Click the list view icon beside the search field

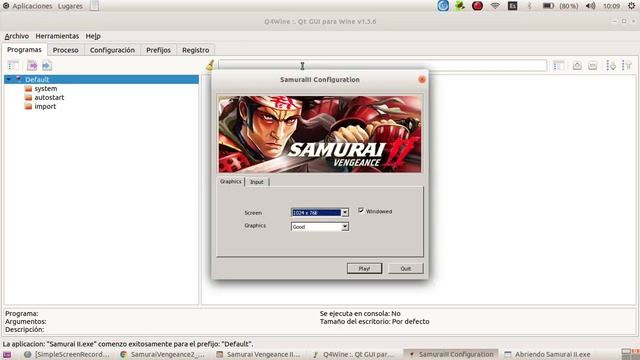pyautogui.click(x=558, y=65)
